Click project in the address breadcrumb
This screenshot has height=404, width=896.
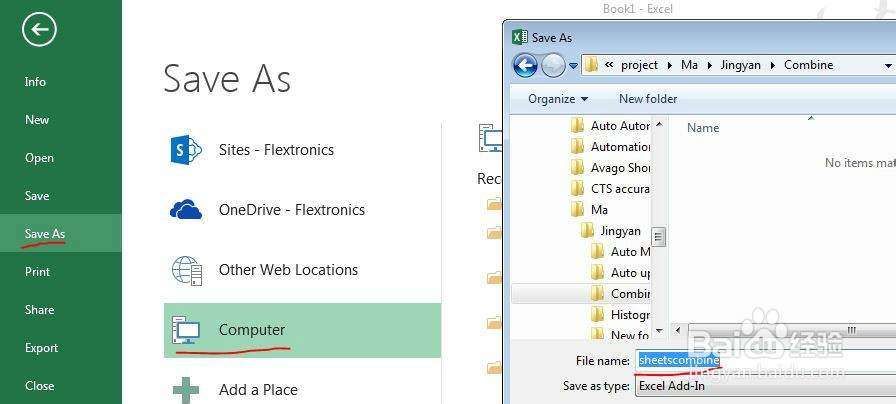click(639, 65)
